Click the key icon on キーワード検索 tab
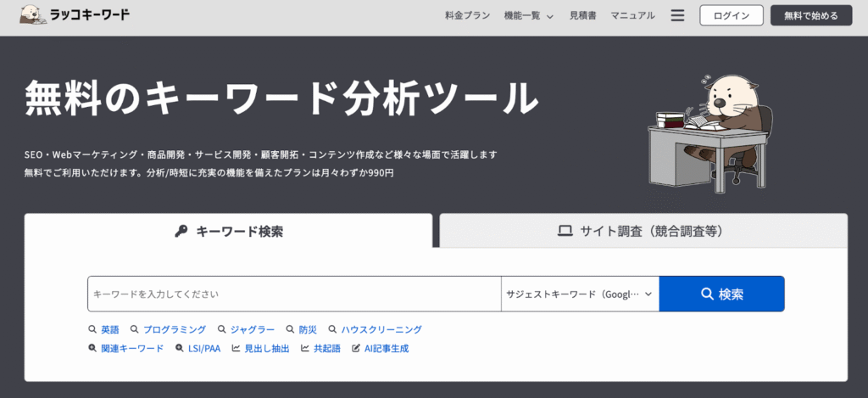The width and height of the screenshot is (868, 398). pos(181,231)
